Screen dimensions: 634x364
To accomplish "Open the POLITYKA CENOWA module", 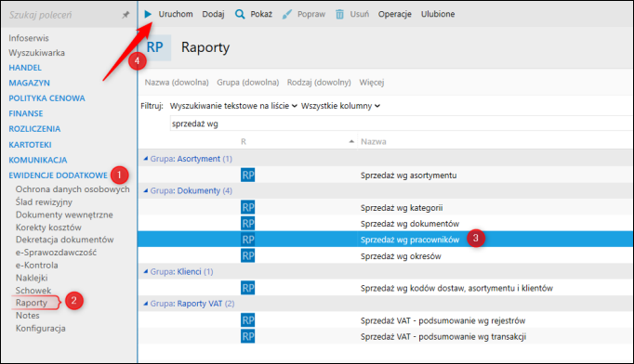I will (46, 98).
